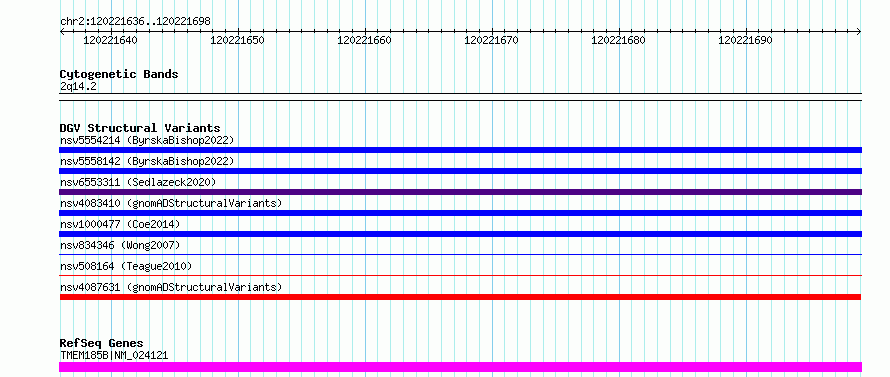Click ruler tick label 120221670
890x377 pixels.
tap(492, 40)
